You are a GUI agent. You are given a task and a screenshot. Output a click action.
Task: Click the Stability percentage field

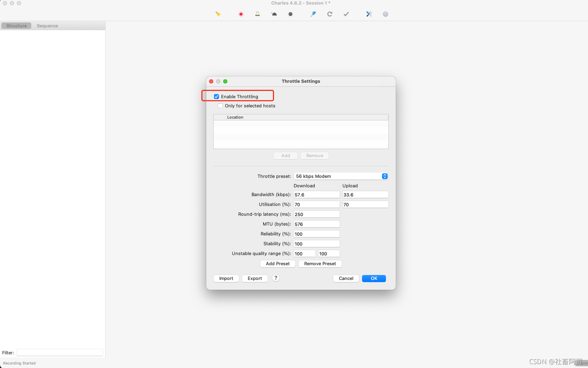point(317,244)
